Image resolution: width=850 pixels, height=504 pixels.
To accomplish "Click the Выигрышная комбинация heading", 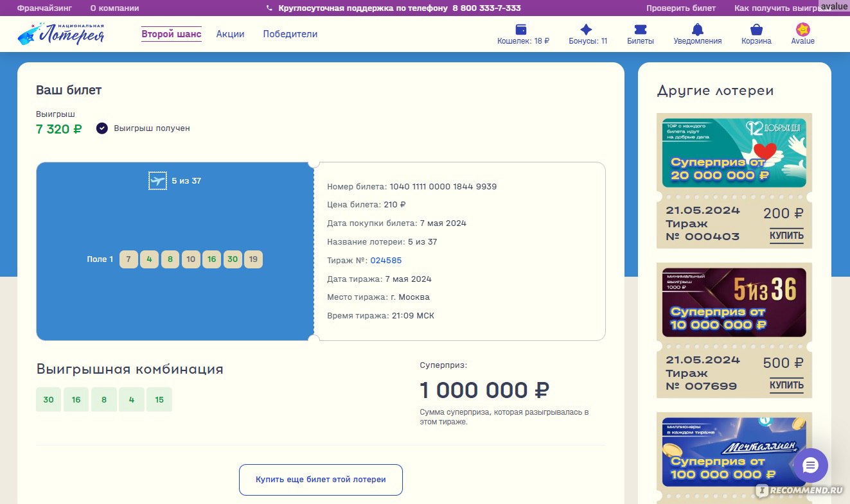I will [x=130, y=369].
